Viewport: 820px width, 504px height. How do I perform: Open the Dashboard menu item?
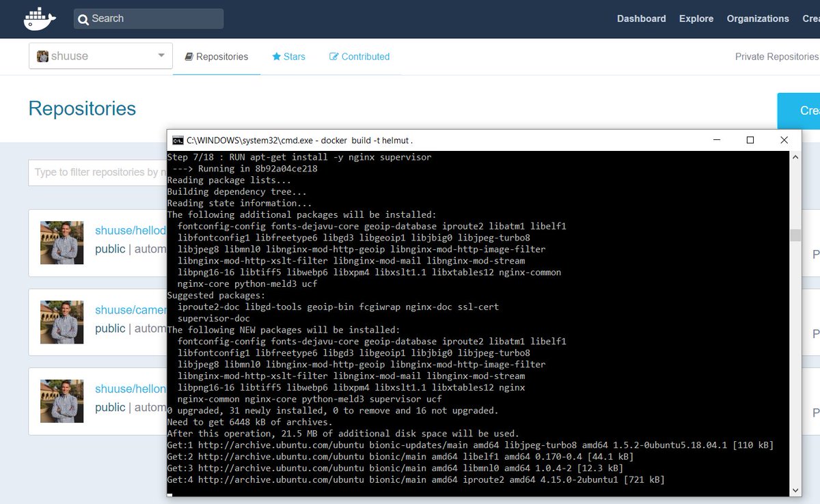tap(641, 18)
